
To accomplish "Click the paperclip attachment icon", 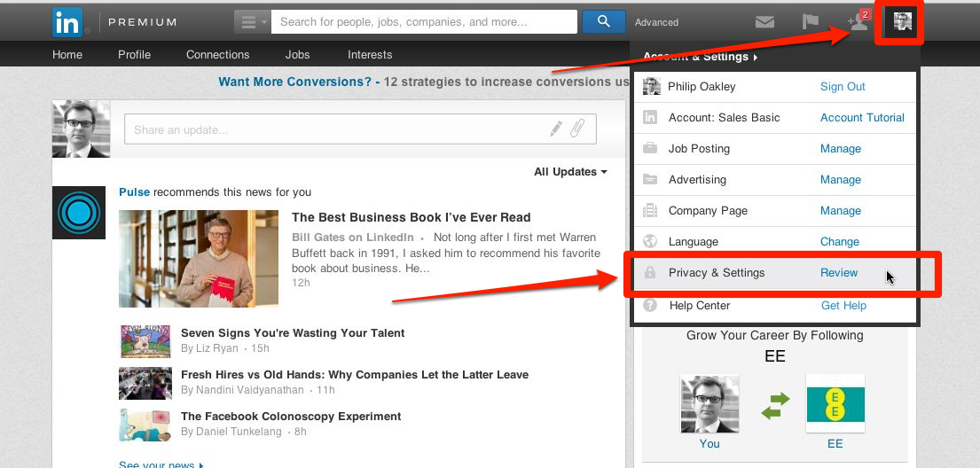I will click(x=578, y=129).
